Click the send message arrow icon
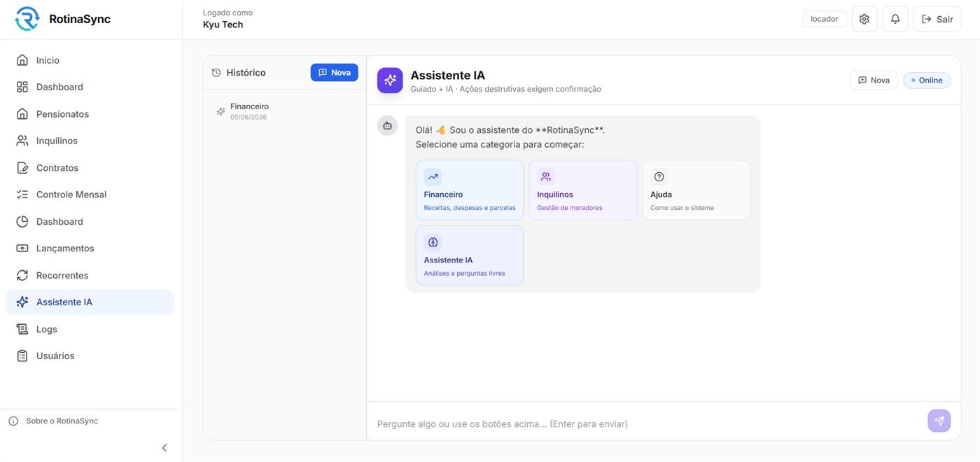980x462 pixels. pyautogui.click(x=939, y=421)
